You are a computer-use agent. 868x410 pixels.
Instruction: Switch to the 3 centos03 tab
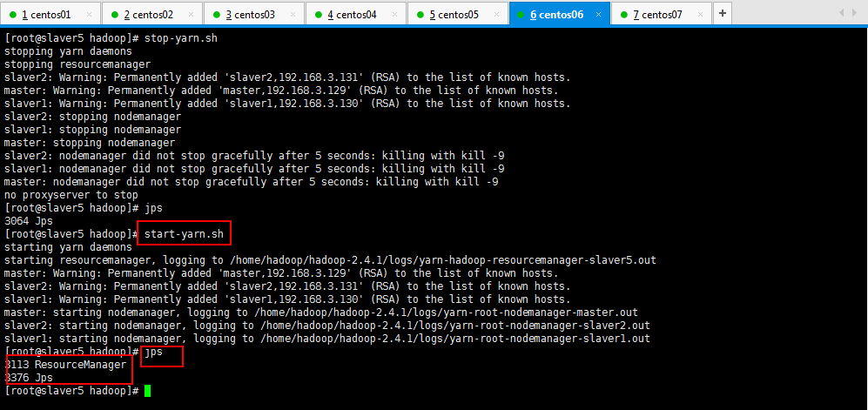[x=254, y=15]
